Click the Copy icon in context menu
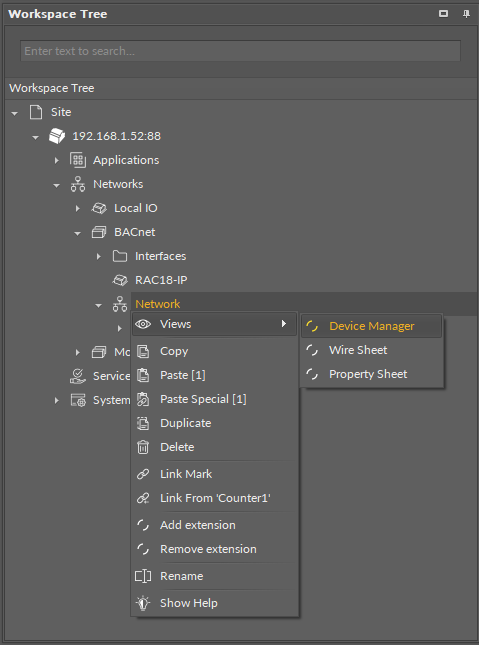Viewport: 479px width, 645px height. pos(143,351)
